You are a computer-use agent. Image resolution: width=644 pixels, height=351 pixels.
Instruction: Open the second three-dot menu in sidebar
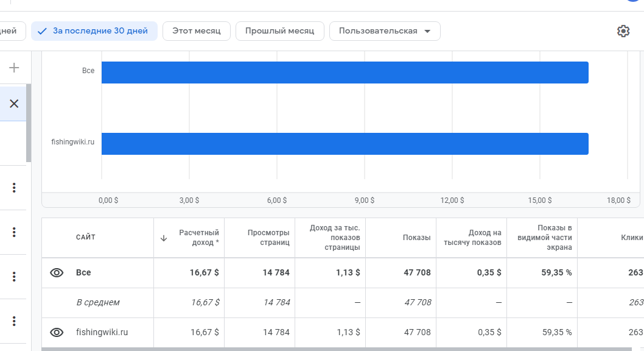click(x=14, y=232)
